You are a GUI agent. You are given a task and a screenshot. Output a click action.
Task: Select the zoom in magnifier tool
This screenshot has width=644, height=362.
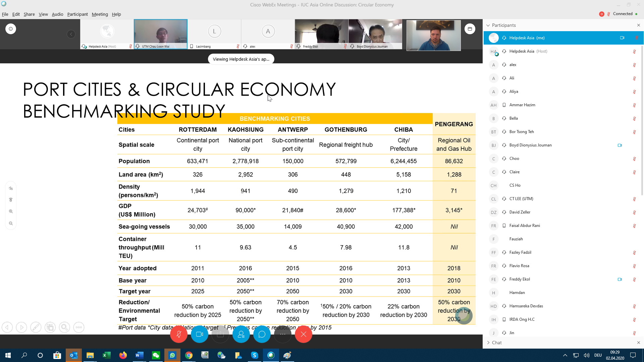click(x=11, y=212)
